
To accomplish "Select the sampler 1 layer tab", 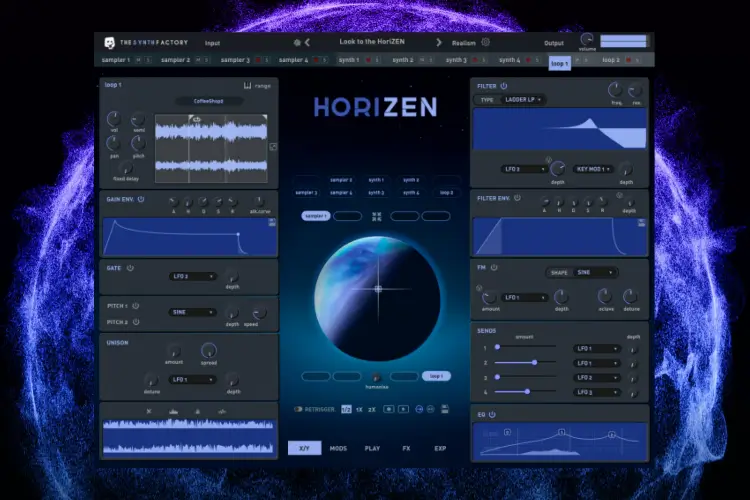I will click(116, 60).
